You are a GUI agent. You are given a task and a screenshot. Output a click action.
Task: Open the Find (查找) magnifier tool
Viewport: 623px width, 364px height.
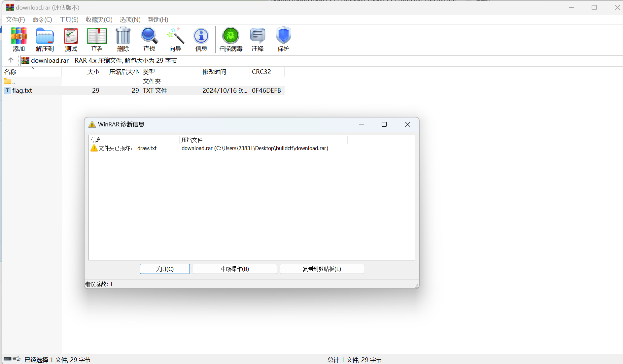point(149,39)
